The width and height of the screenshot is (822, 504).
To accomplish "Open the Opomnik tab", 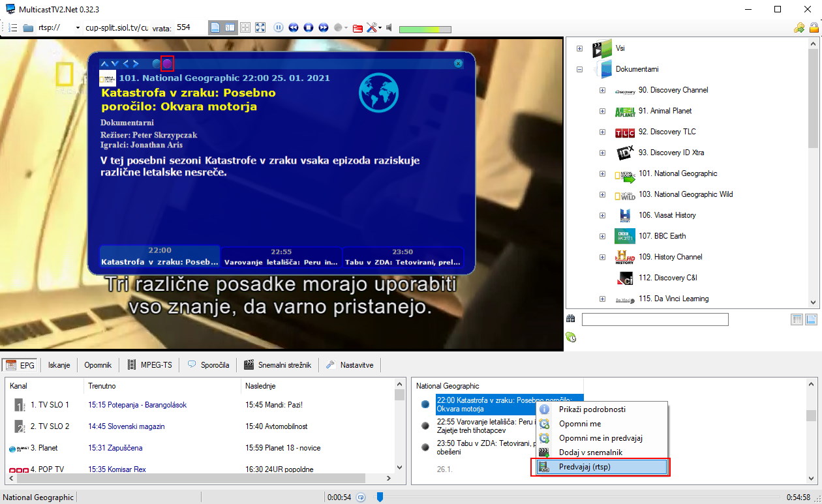I will [x=98, y=365].
